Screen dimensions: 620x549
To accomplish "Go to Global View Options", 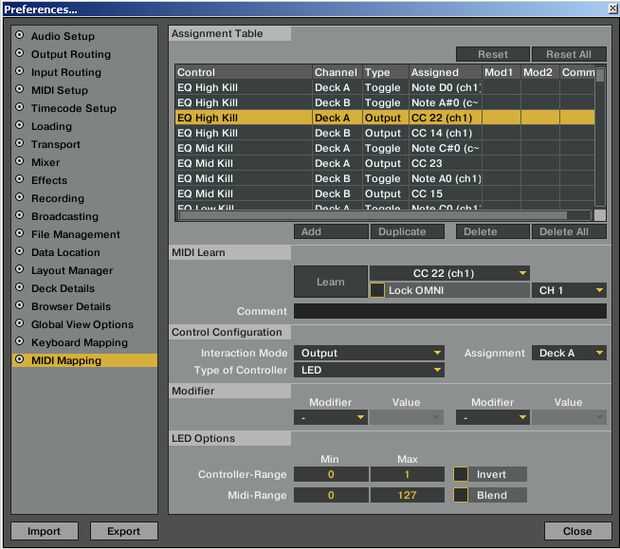I will 82,324.
